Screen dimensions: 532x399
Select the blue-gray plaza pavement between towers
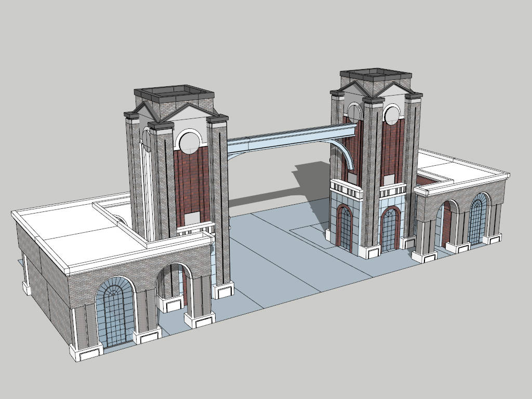pyautogui.click(x=281, y=260)
